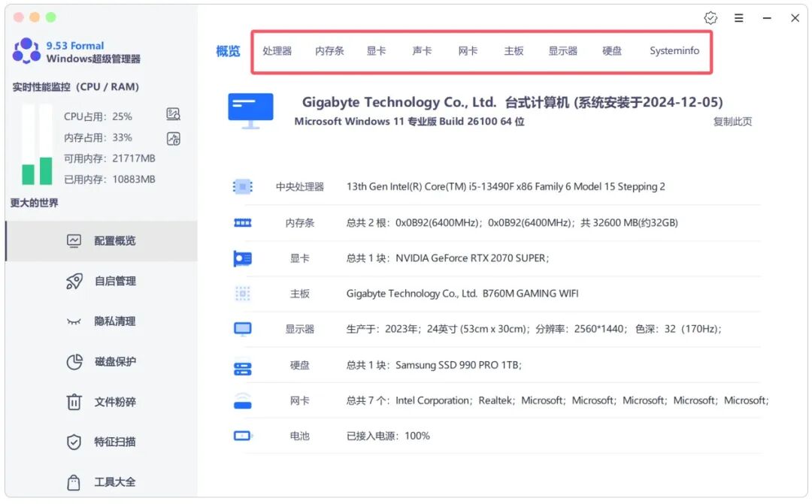The height and width of the screenshot is (504, 812).
Task: Switch to the top 硬盘 tab
Action: click(x=611, y=51)
